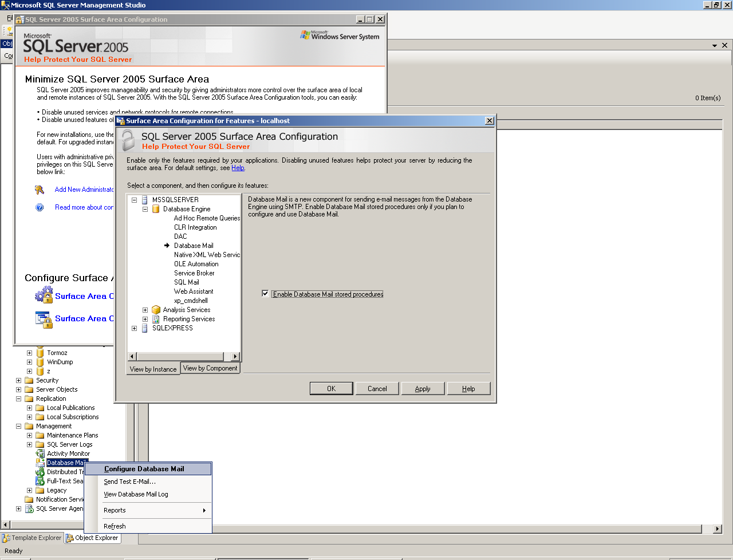Select SQL Mail feature
Screen dimensions: 733x560
(187, 282)
